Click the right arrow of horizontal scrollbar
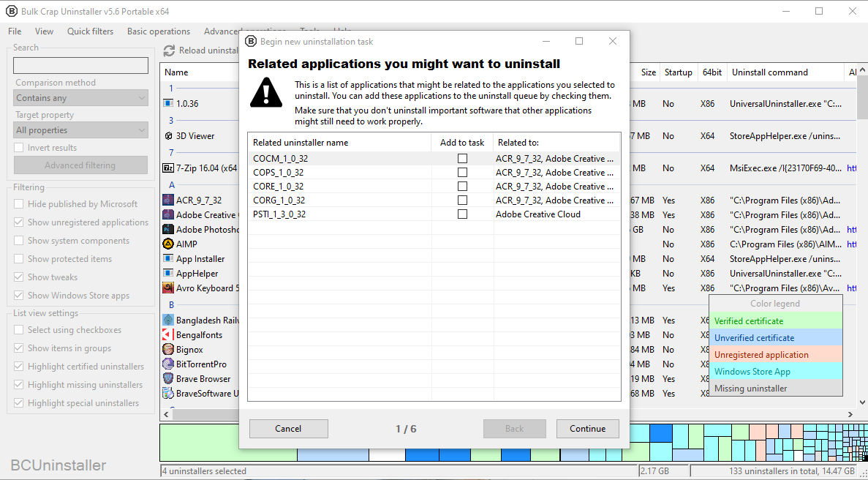868x480 pixels. pos(850,414)
